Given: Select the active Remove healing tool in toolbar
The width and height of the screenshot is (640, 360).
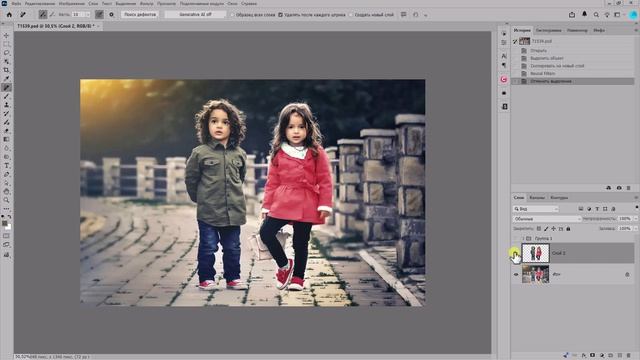Looking at the screenshot, I should (6, 87).
